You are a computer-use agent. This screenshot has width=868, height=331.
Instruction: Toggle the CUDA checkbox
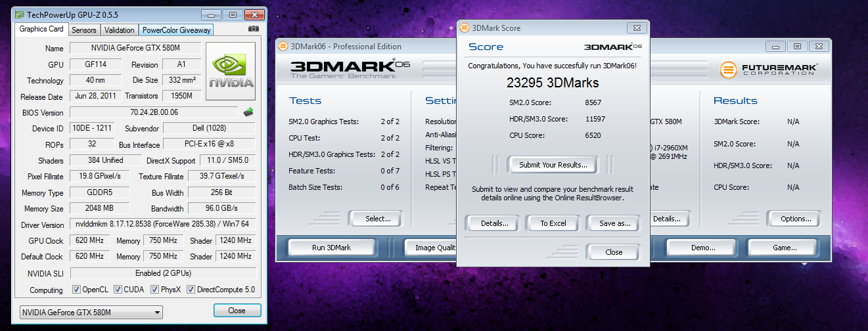click(x=118, y=290)
